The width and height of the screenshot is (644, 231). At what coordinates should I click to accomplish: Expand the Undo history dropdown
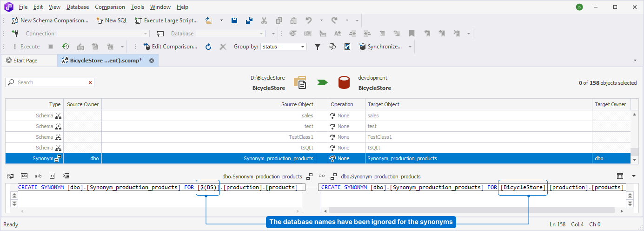click(321, 20)
